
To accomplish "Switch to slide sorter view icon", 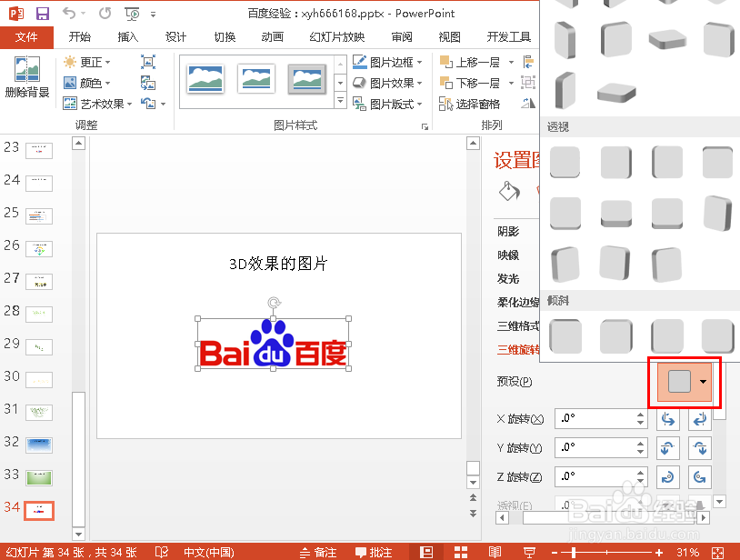I will [x=461, y=552].
